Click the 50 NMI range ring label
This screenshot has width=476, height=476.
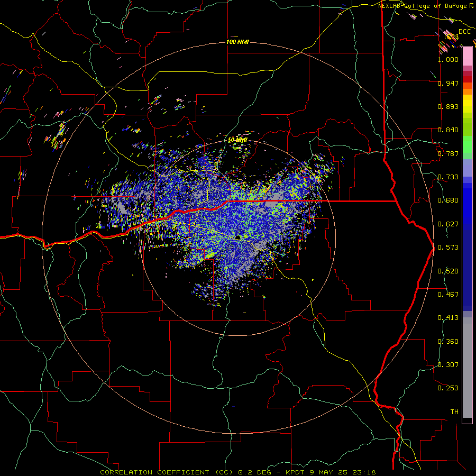click(237, 140)
